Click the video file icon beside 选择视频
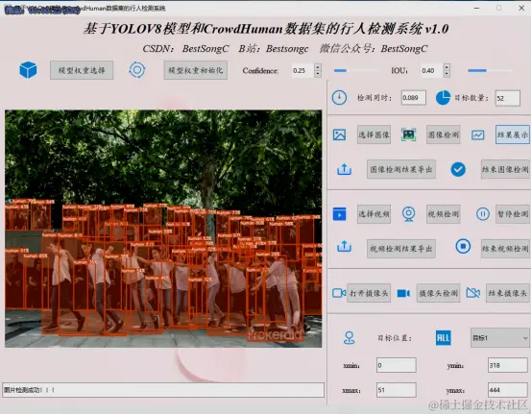Screen dimensions: 532x415 (339, 214)
